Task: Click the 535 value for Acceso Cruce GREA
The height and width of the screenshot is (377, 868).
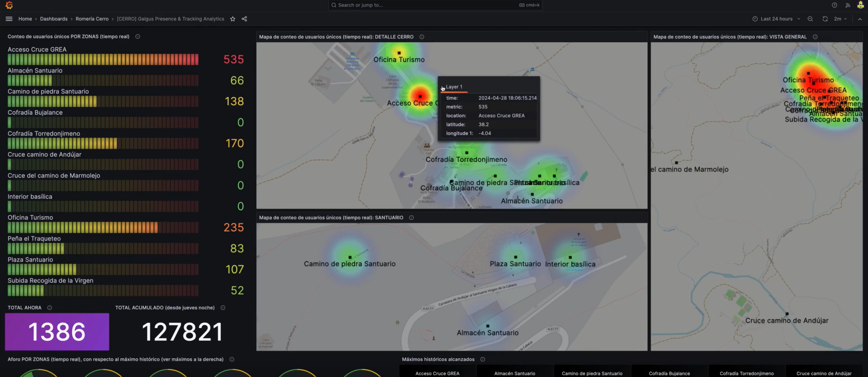Action: [x=234, y=59]
